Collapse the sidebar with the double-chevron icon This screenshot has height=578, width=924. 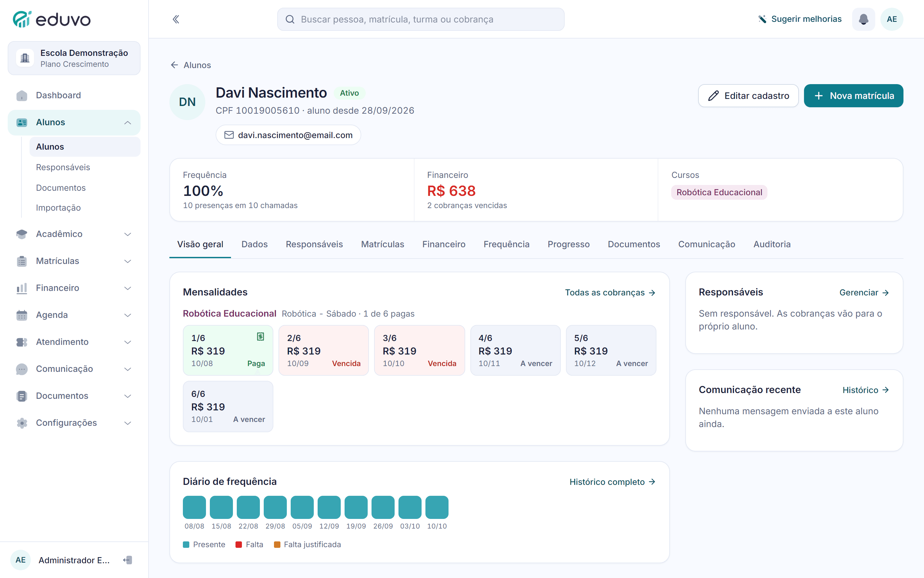tap(175, 19)
